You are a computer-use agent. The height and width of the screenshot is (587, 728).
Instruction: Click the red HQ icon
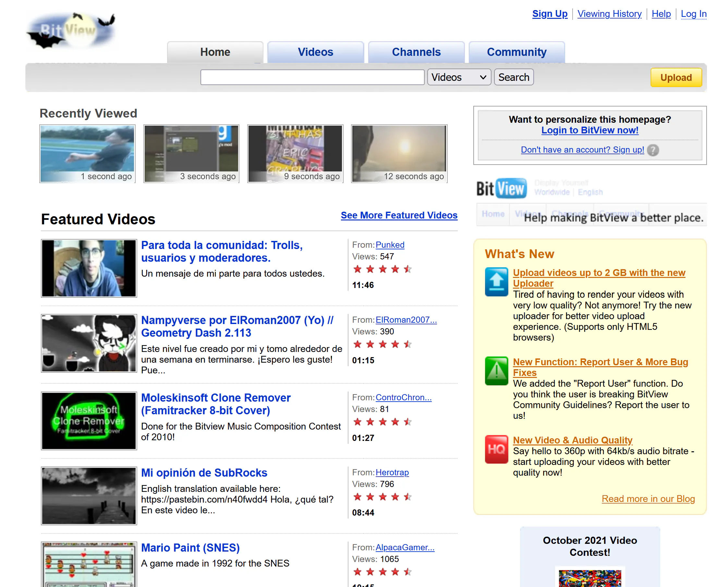[496, 449]
